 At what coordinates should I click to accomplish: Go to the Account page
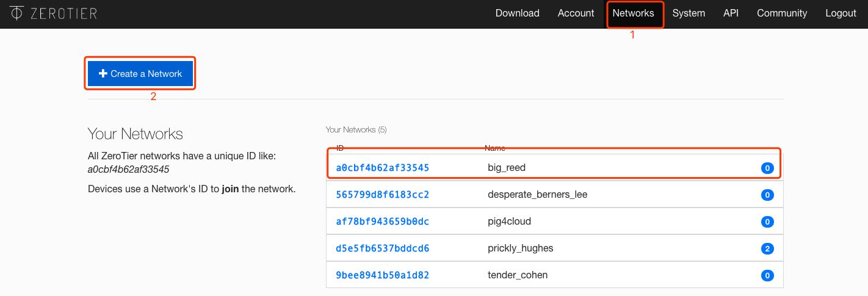click(576, 13)
